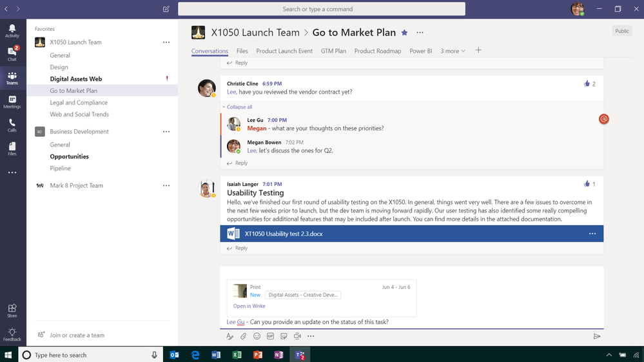Viewport: 644px width, 362px height.
Task: Open the Store
Action: [12, 310]
